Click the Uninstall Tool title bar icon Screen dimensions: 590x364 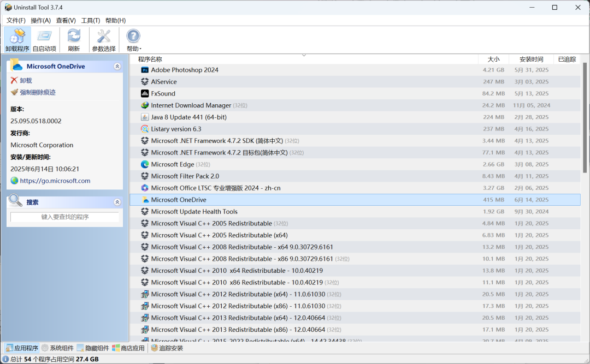click(x=8, y=8)
